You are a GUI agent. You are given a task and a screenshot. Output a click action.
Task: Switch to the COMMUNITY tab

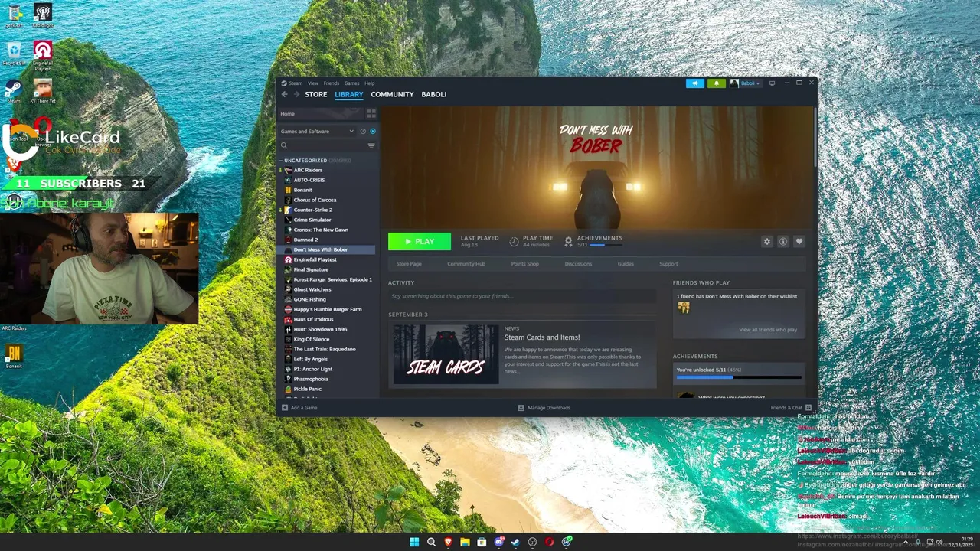[x=392, y=94]
